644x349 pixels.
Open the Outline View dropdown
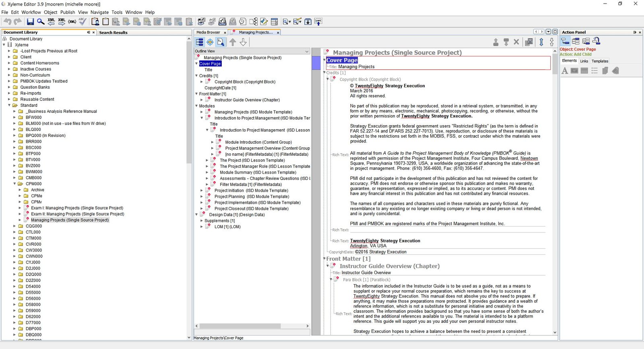click(x=307, y=51)
